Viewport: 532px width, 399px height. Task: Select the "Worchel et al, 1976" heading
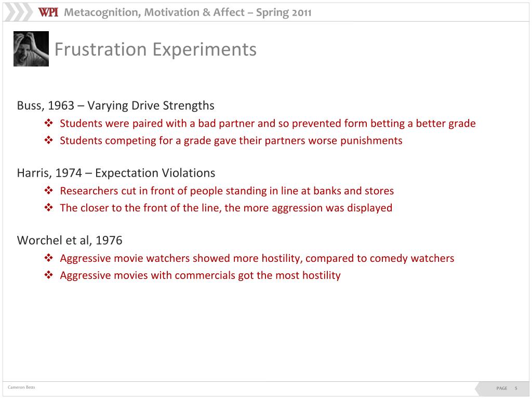click(x=70, y=241)
